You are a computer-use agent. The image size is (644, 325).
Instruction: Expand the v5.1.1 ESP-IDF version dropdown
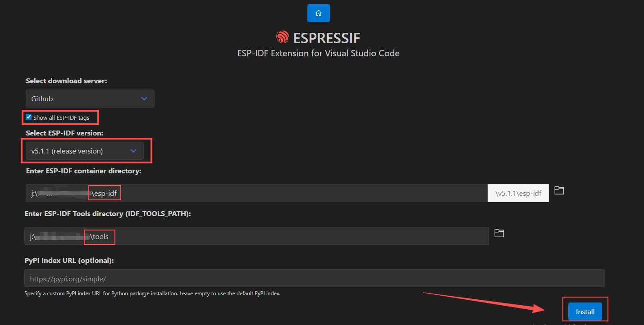[x=84, y=151]
